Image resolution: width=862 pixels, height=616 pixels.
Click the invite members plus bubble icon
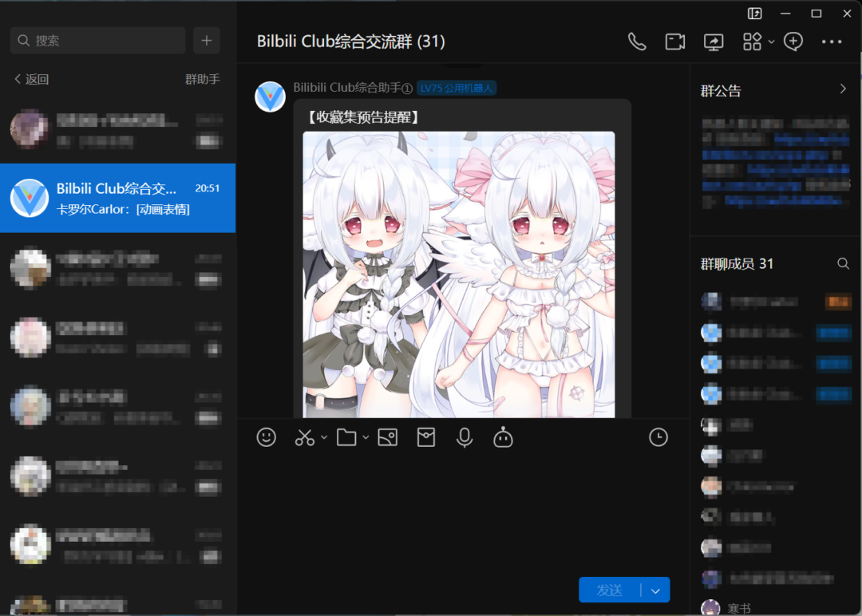point(793,41)
